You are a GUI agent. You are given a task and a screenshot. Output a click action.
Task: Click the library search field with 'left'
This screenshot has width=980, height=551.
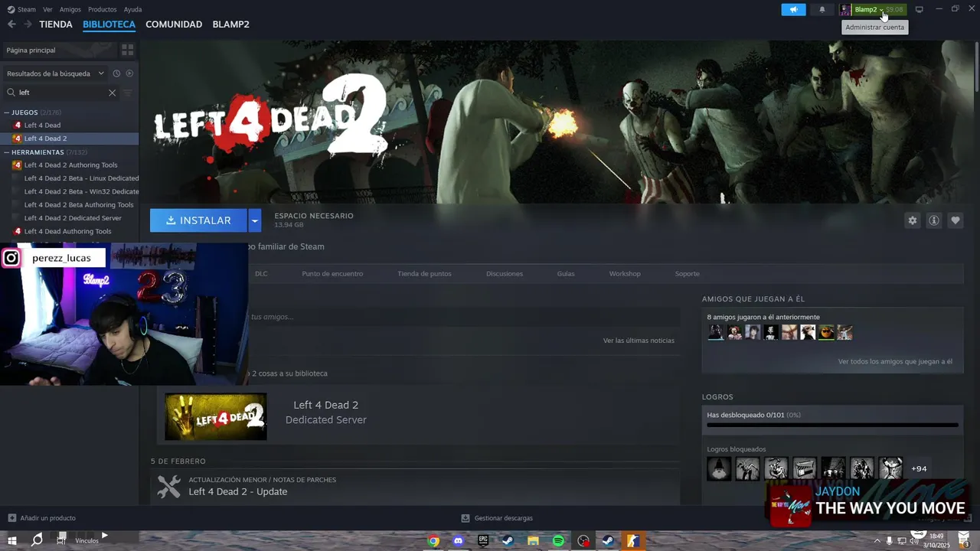coord(62,93)
